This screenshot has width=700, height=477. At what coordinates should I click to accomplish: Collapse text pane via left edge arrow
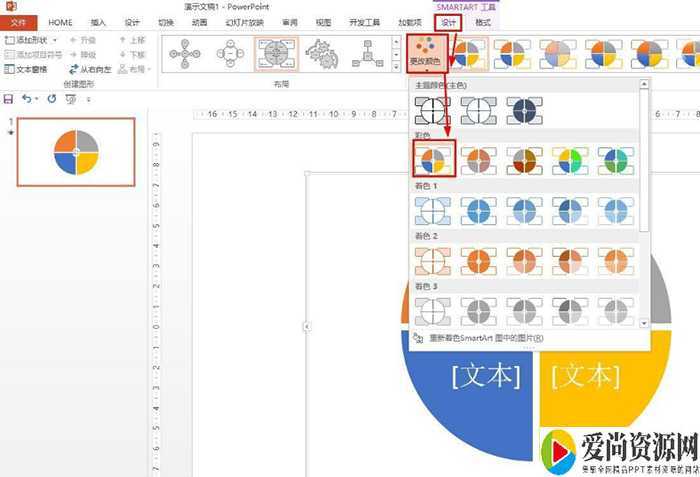307,326
